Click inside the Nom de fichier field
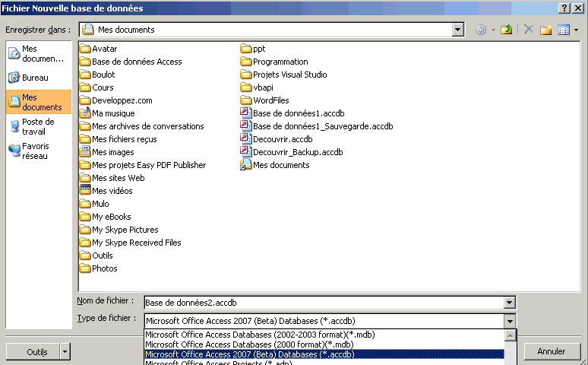 319,303
